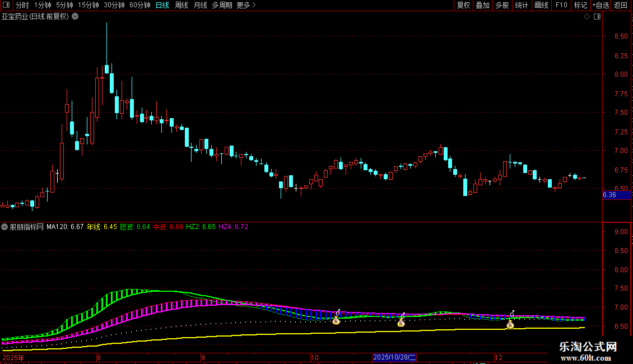Click the 9.00 axis label in indicator pane
The height and width of the screenshot is (364, 633).
pos(621,232)
